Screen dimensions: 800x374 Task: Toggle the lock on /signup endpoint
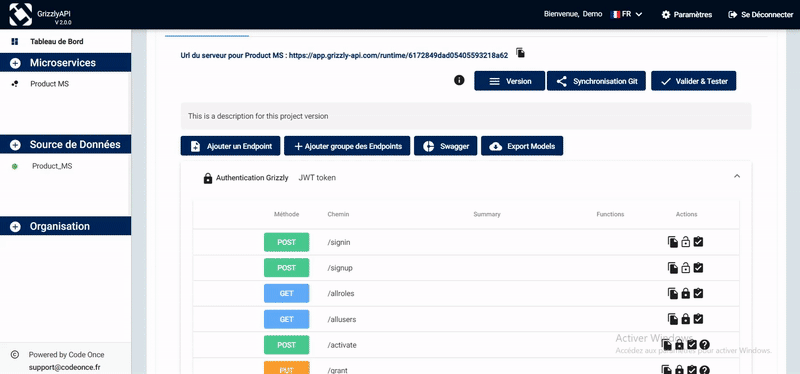coord(686,267)
